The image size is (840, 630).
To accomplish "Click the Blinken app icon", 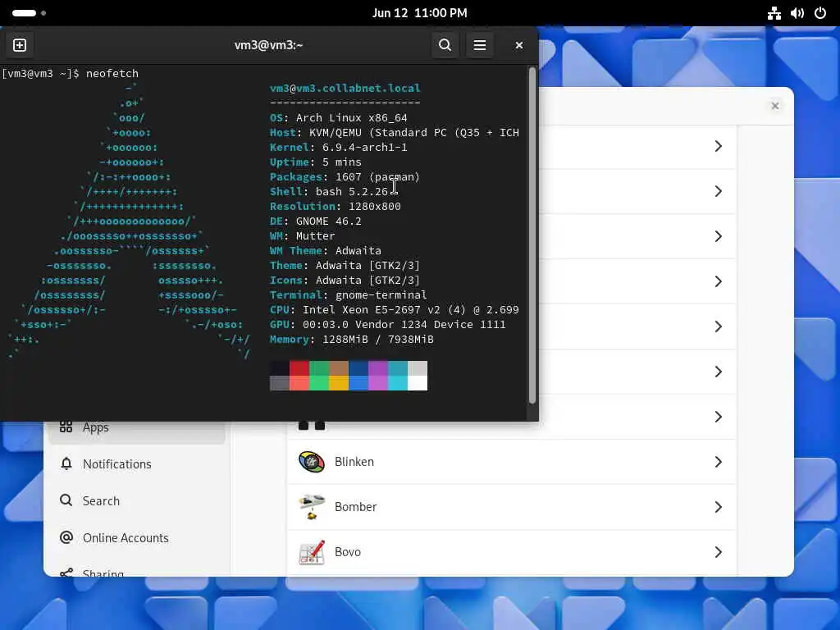I will (x=311, y=462).
